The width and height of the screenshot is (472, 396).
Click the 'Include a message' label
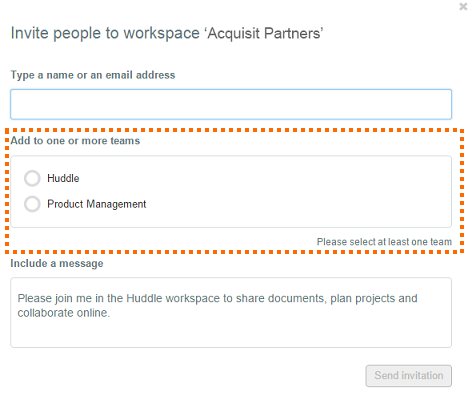[57, 263]
